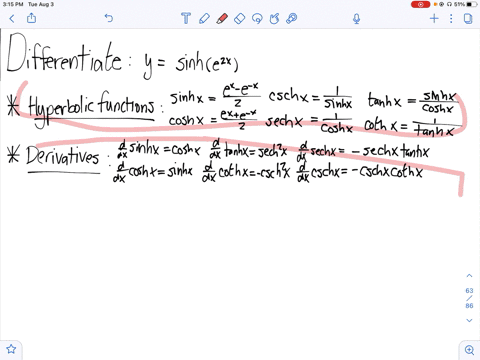Open the zoom magnifier tool
Image resolution: width=480 pixels, height=360 pixels.
tap(469, 350)
